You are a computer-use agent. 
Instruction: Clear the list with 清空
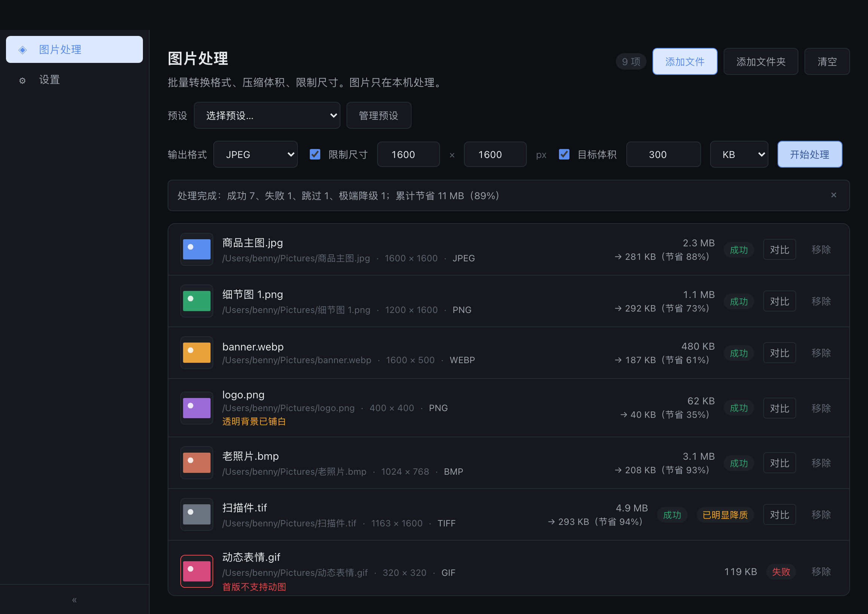coord(827,62)
